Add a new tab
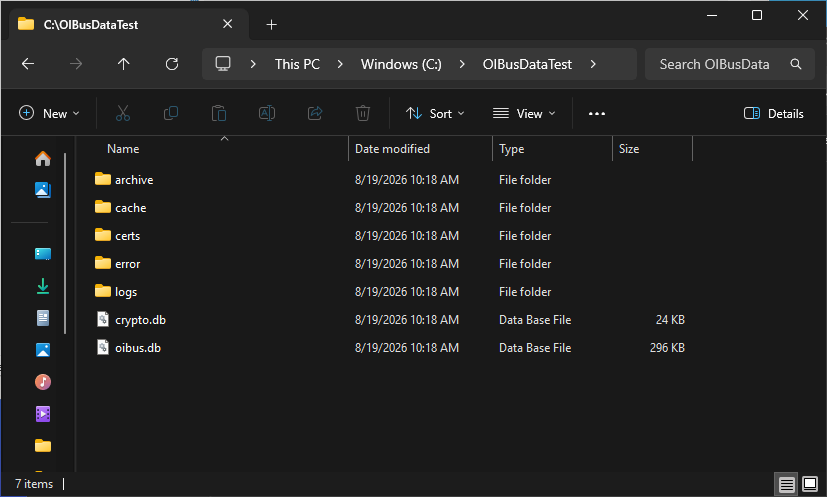This screenshot has width=827, height=497. [x=271, y=24]
